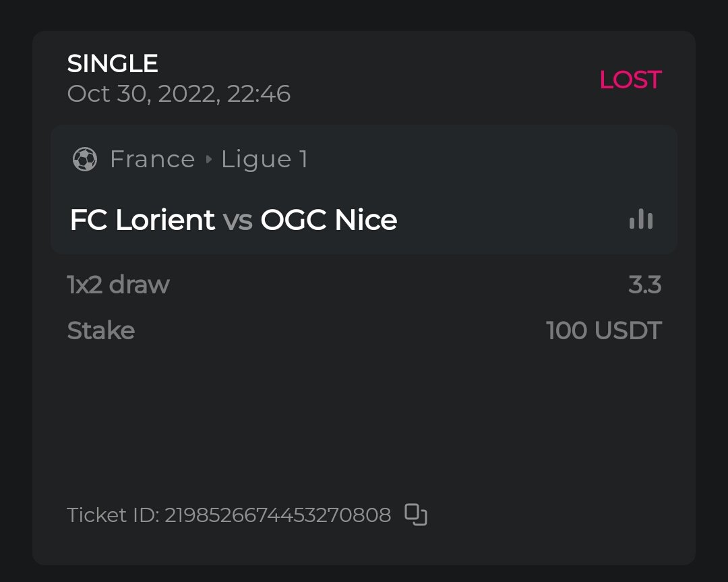Click the 22:46 time in bet date
The image size is (728, 582).
(259, 94)
